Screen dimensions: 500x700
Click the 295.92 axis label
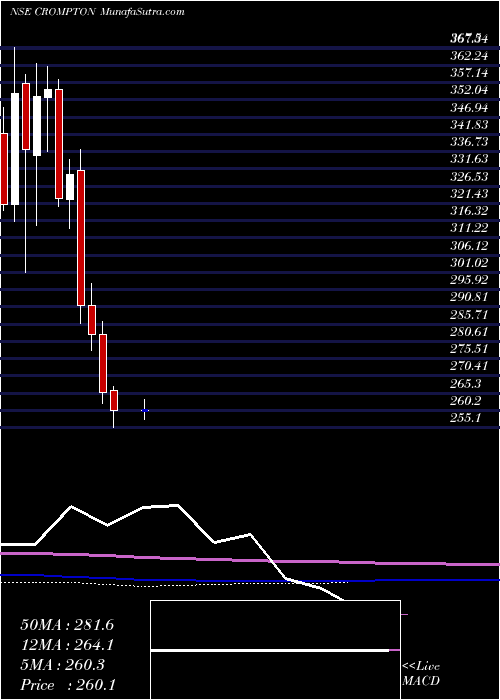coord(468,280)
